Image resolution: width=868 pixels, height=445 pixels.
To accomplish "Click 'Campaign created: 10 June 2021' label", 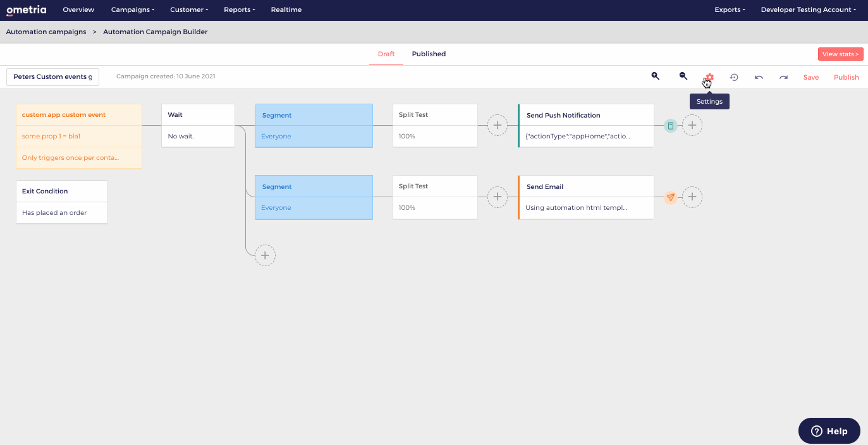I will click(x=166, y=76).
